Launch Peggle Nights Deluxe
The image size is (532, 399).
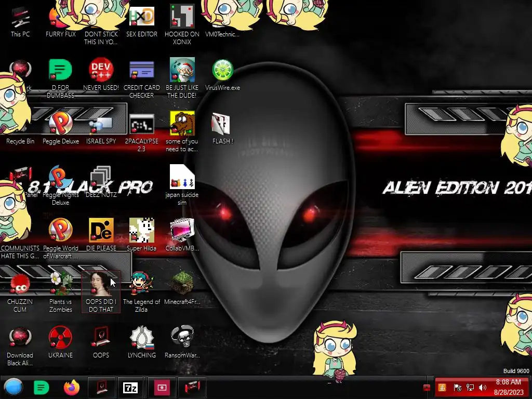[x=60, y=186]
